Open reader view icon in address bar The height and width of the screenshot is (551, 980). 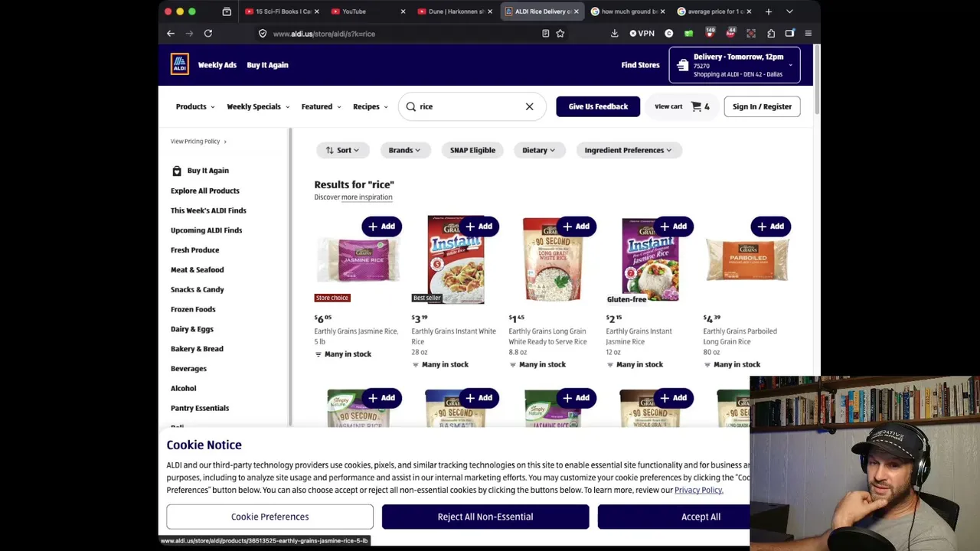pyautogui.click(x=545, y=34)
